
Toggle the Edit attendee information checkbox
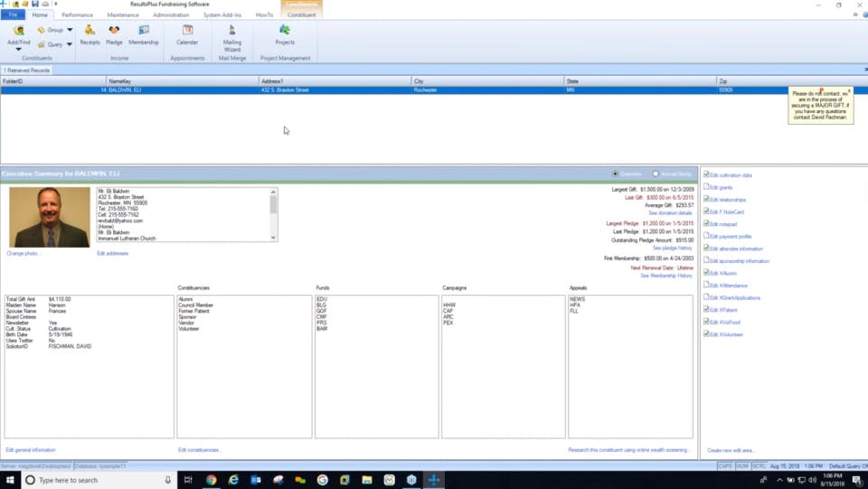tap(706, 248)
